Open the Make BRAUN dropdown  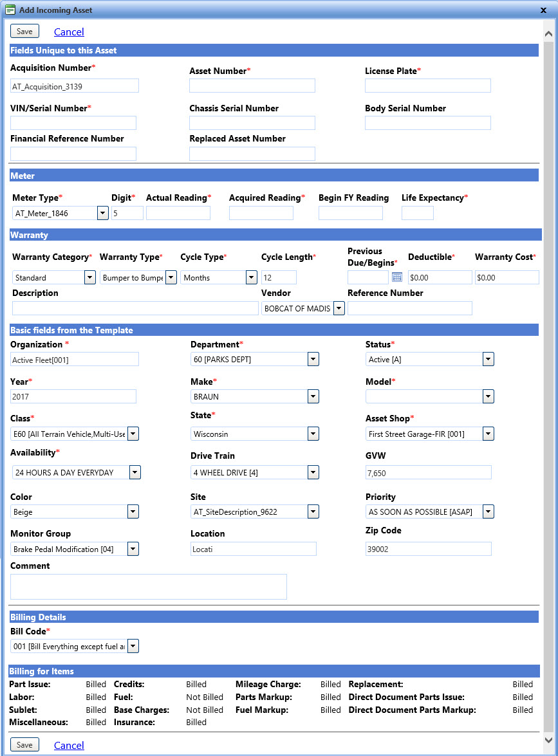click(313, 396)
